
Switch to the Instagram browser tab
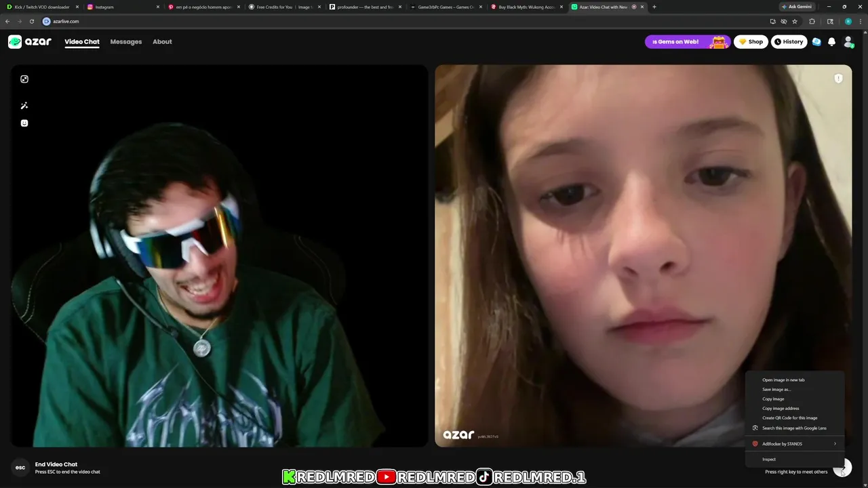tap(122, 7)
